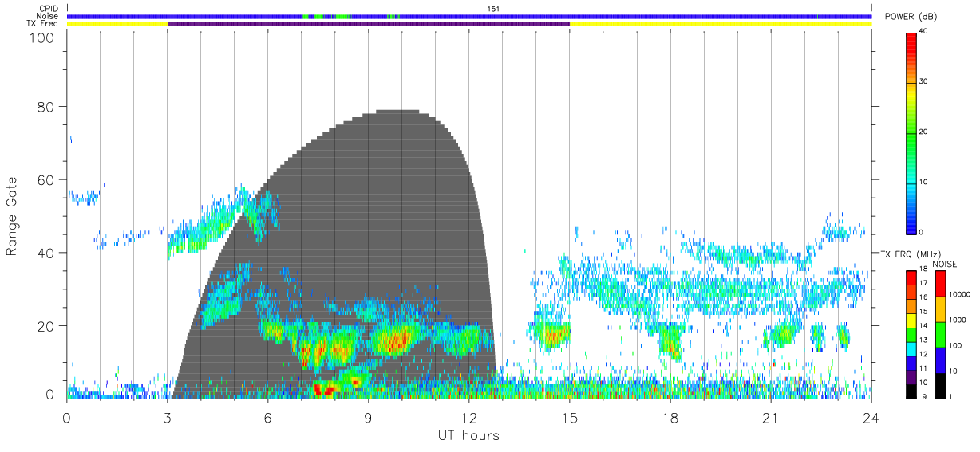Click the 24 tick label on UT hours axis
This screenshot has width=980, height=452.
tap(871, 418)
